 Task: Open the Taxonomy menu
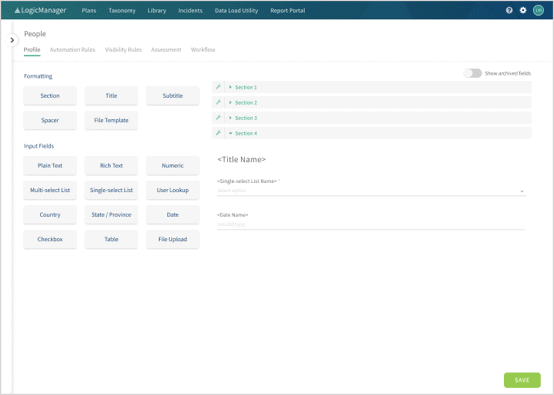pyautogui.click(x=122, y=11)
